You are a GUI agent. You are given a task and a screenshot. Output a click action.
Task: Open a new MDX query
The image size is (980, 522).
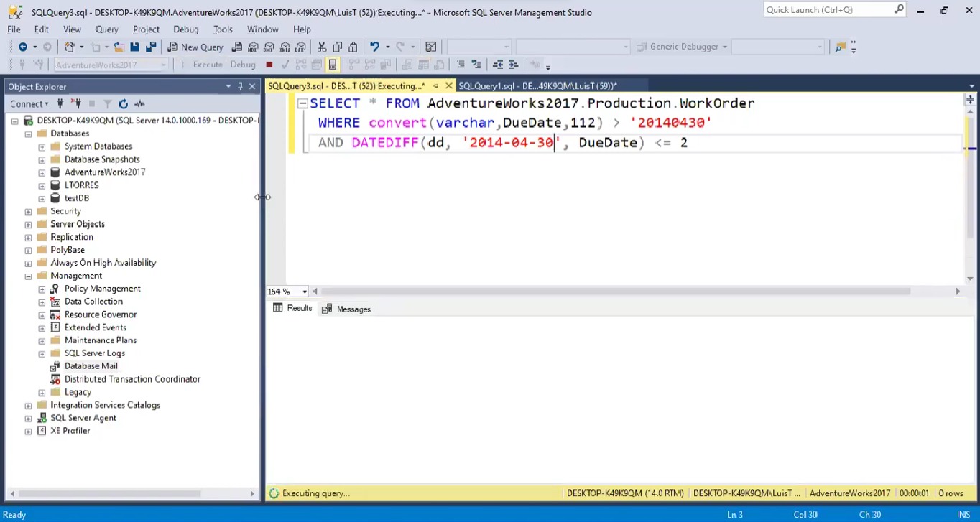(253, 47)
